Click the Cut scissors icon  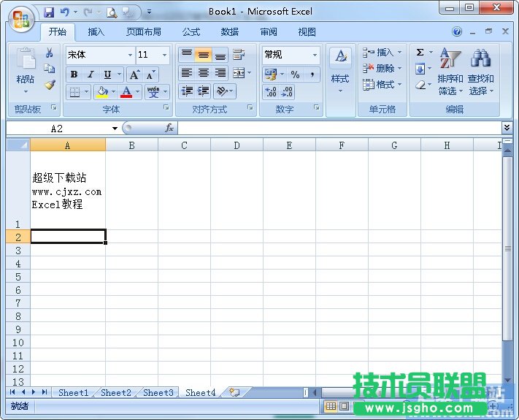[49, 53]
